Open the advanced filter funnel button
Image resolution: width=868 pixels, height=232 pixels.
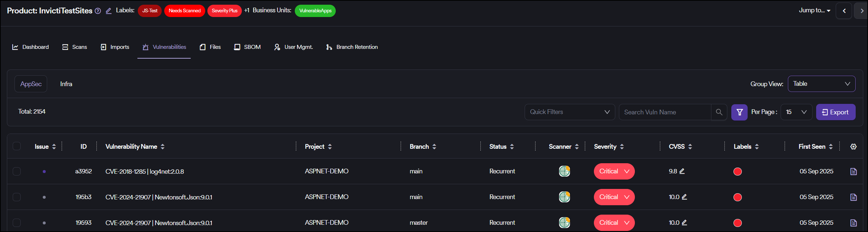[x=739, y=112]
